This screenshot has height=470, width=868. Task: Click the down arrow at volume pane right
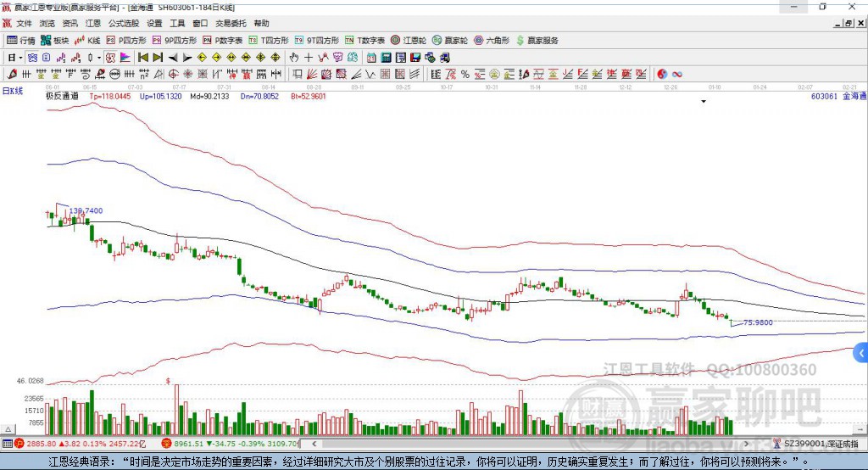tap(860, 429)
